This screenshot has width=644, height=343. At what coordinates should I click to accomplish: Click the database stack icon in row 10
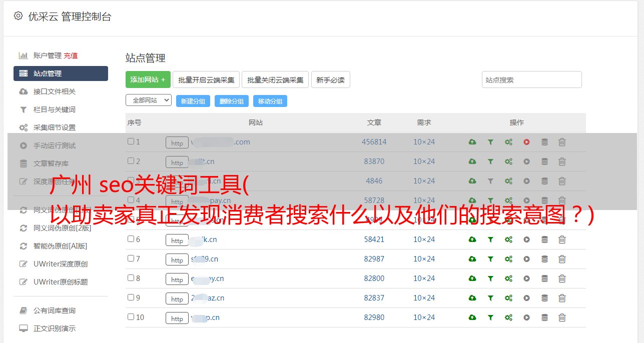pyautogui.click(x=544, y=317)
